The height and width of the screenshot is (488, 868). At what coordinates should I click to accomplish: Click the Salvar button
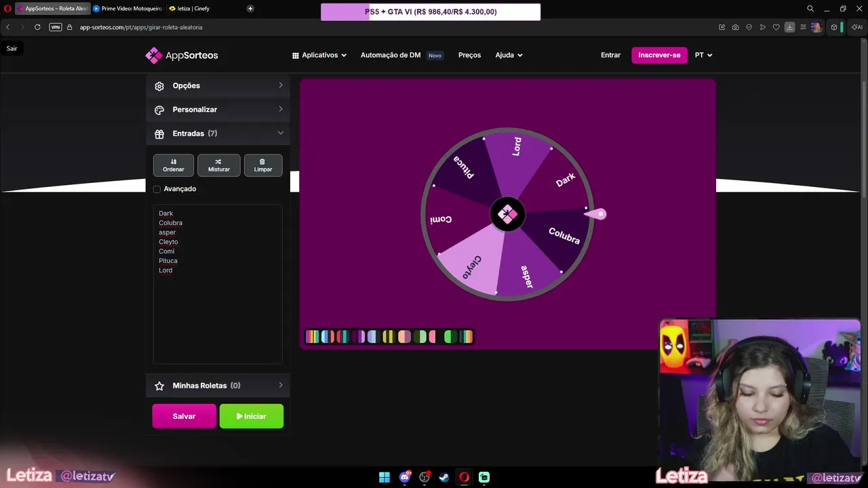click(x=184, y=416)
